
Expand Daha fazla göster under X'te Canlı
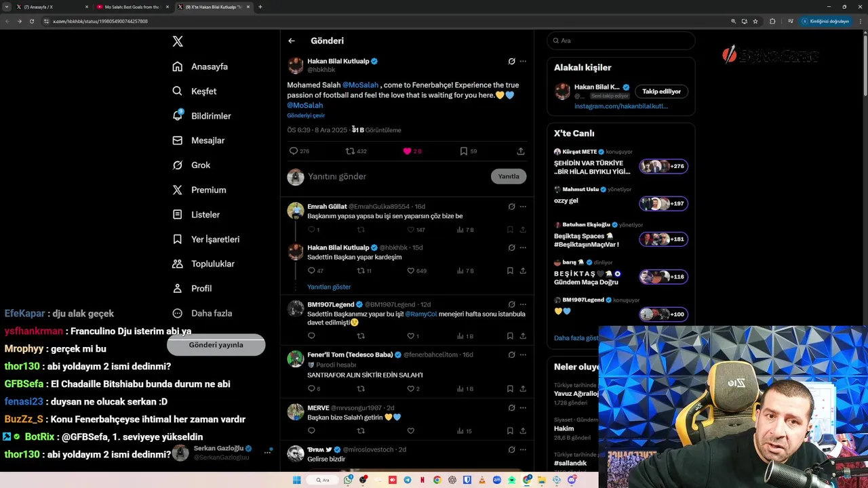pos(576,338)
